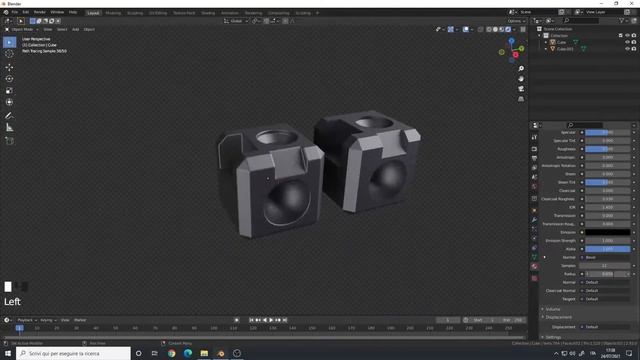Viewport: 640px width, 360px height.
Task: Jump to the timeline start frame
Action: [x=251, y=320]
